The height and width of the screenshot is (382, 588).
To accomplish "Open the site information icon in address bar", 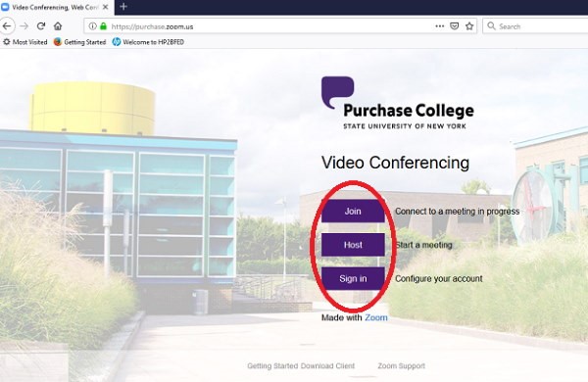I will (92, 26).
